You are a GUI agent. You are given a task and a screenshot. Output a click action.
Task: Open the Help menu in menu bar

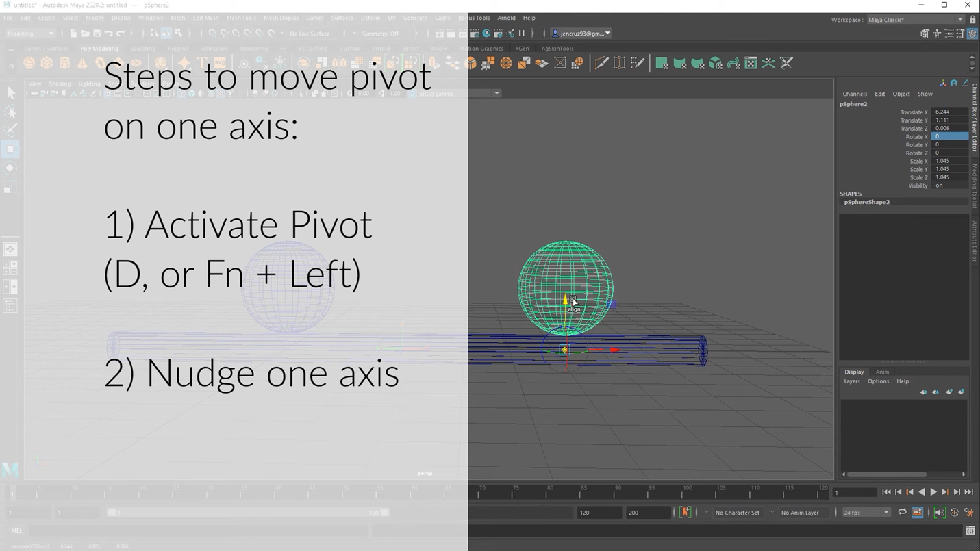pos(529,18)
